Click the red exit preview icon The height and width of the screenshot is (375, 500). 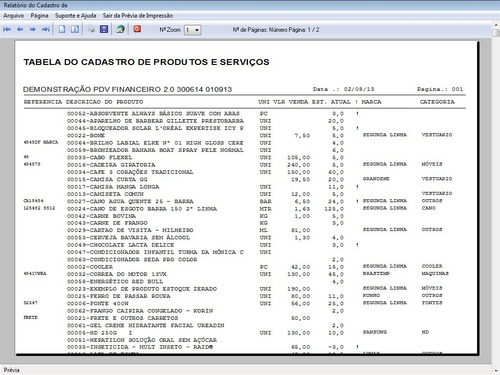tap(137, 29)
